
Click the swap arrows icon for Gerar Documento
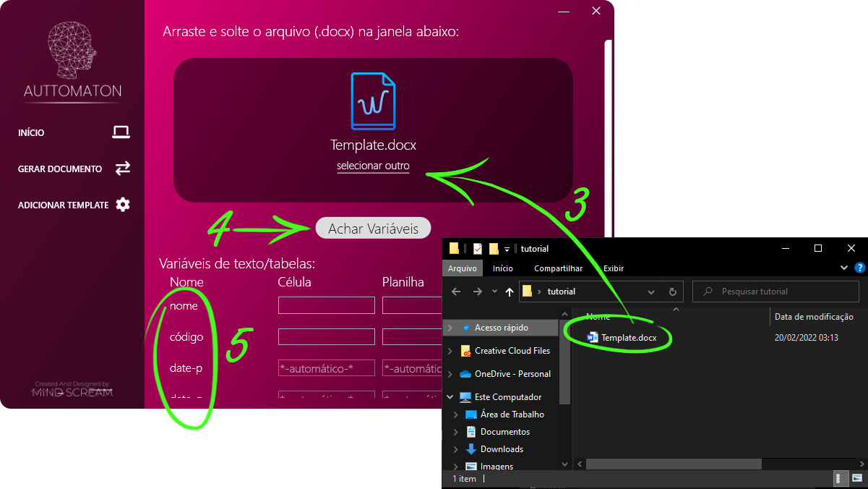(x=123, y=169)
